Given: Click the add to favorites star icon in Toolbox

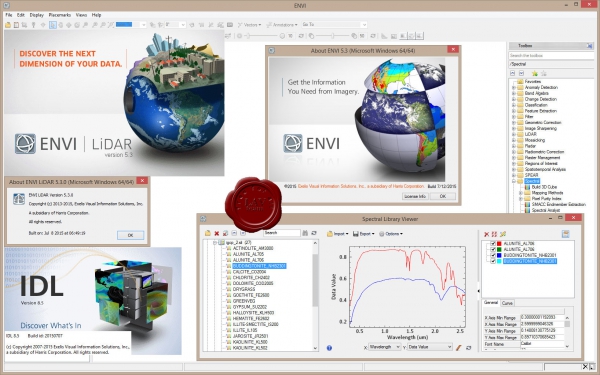Looking at the screenshot, I should click(535, 73).
